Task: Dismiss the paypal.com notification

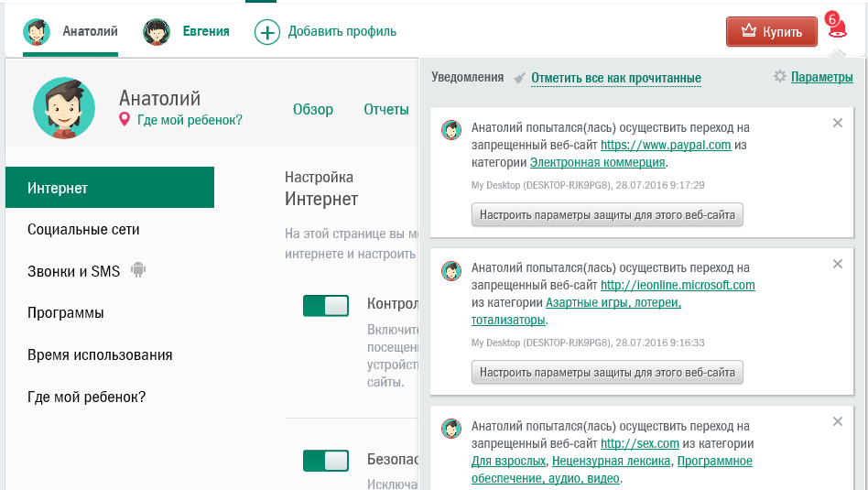Action: [x=838, y=123]
